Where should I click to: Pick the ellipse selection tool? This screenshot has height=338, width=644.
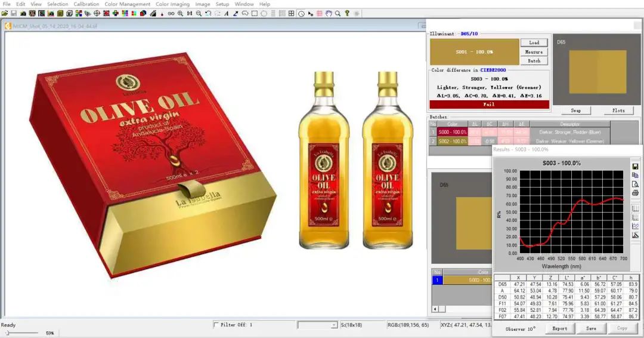pos(264,14)
